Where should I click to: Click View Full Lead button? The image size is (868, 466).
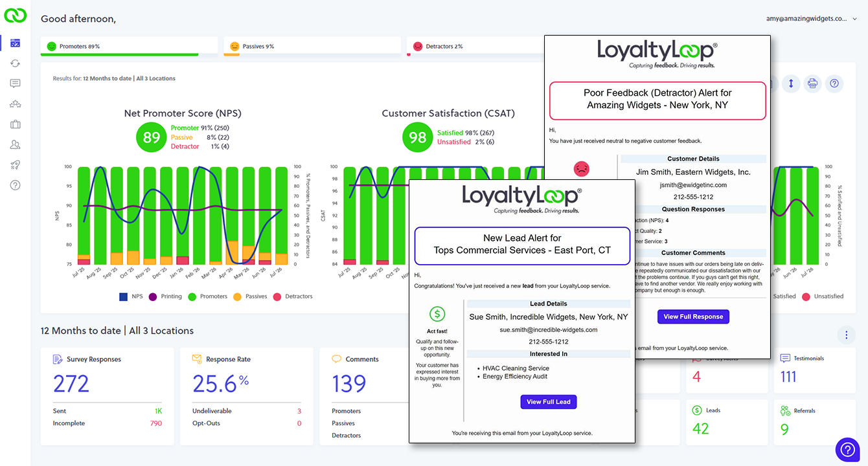[548, 402]
